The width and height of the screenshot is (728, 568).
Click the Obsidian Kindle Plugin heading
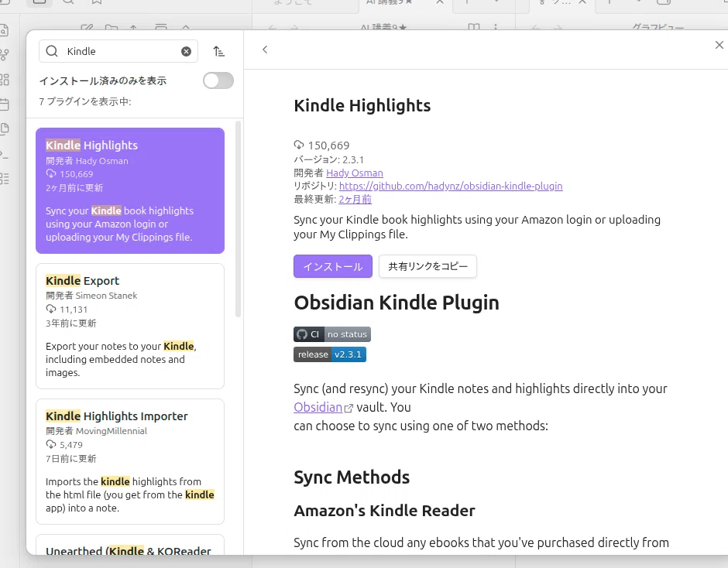point(397,303)
